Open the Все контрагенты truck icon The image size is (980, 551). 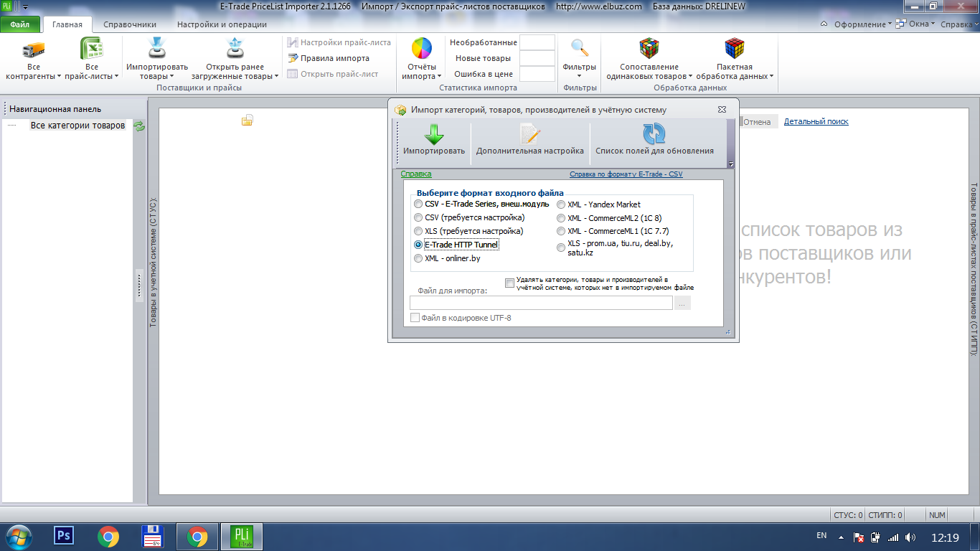34,49
